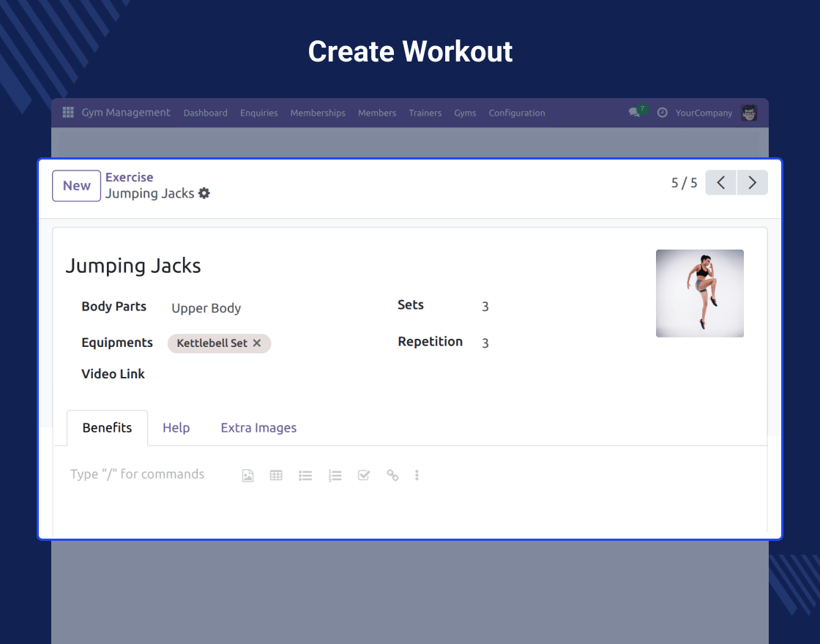Open the Exercise breadcrumb link
The image size is (820, 644).
(129, 177)
